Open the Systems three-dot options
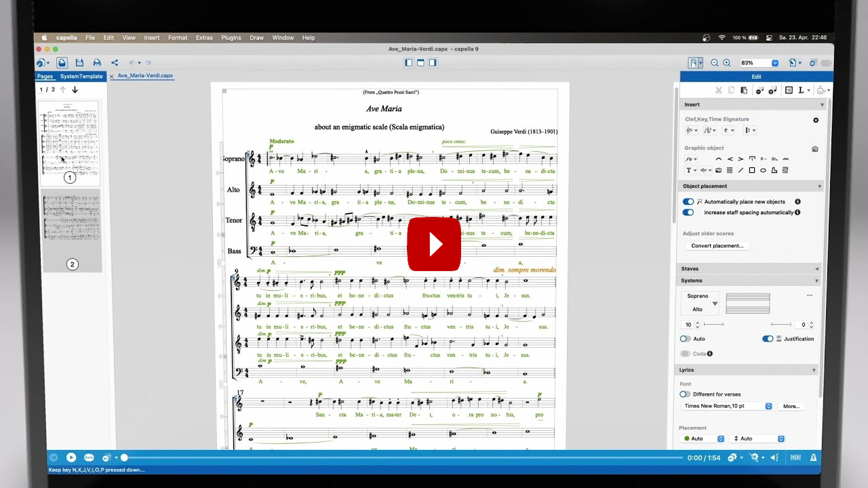 [x=809, y=296]
